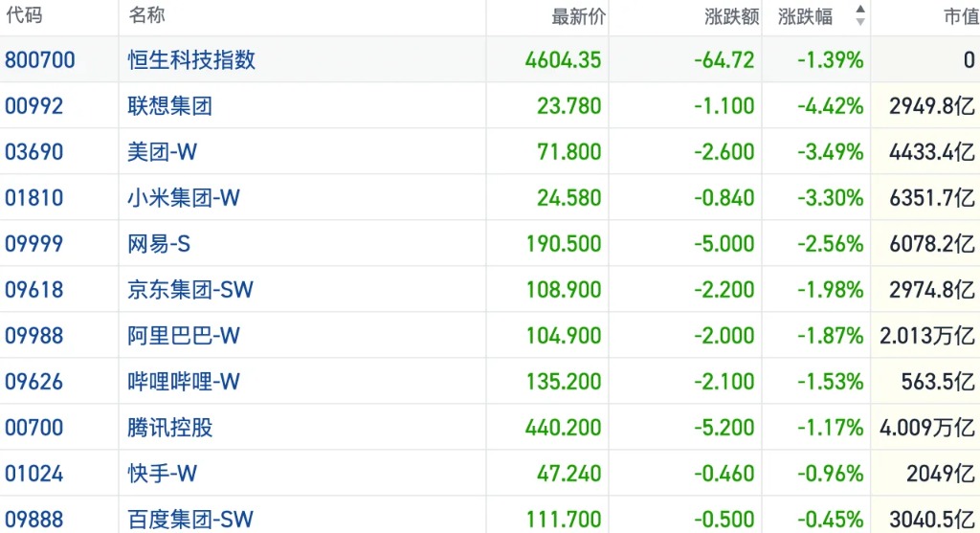Open stock code 800700
This screenshot has height=533, width=980.
pos(40,60)
